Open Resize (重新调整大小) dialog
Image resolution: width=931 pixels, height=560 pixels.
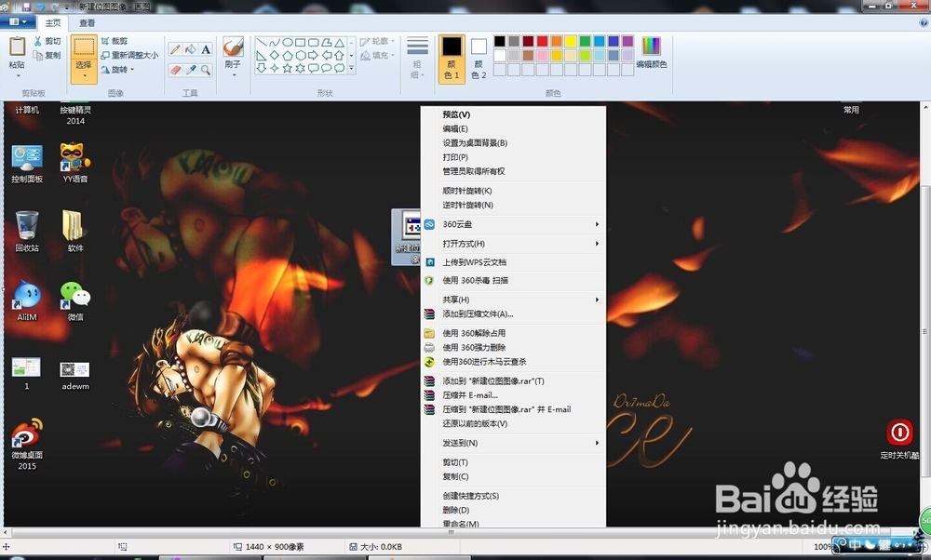click(x=129, y=55)
